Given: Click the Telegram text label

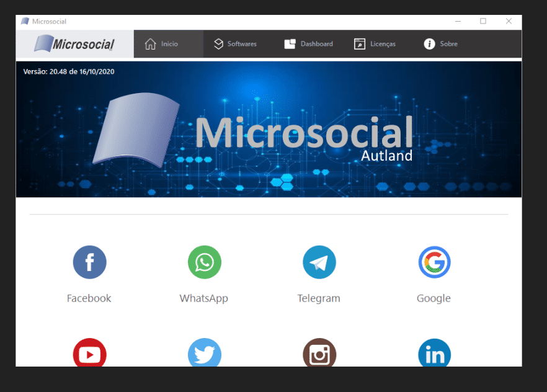Looking at the screenshot, I should point(319,298).
